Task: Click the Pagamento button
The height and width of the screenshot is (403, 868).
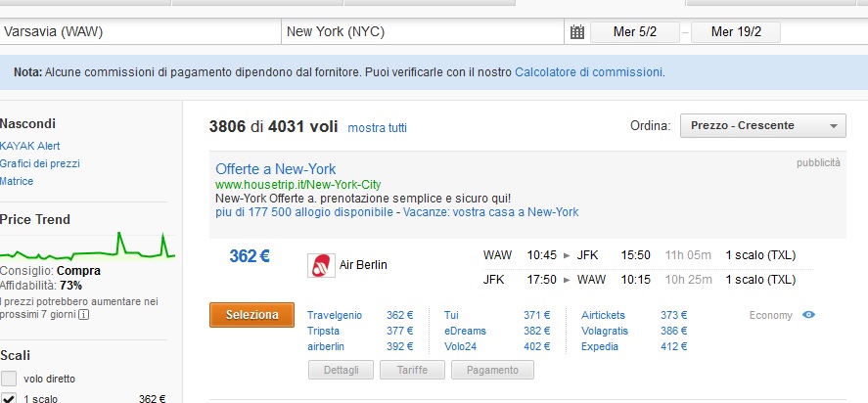Action: [x=492, y=370]
